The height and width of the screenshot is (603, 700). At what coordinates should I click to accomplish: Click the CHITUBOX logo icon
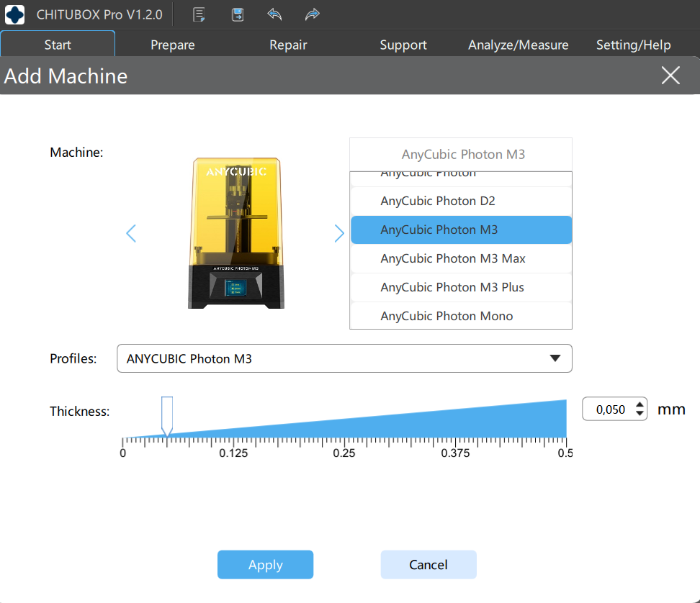click(x=14, y=14)
